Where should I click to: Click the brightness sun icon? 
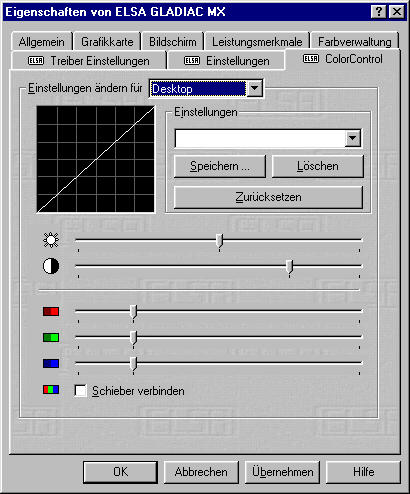click(x=51, y=240)
